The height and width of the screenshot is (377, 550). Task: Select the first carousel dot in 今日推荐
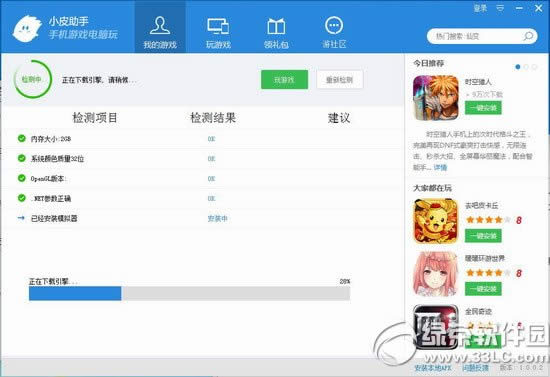(518, 67)
